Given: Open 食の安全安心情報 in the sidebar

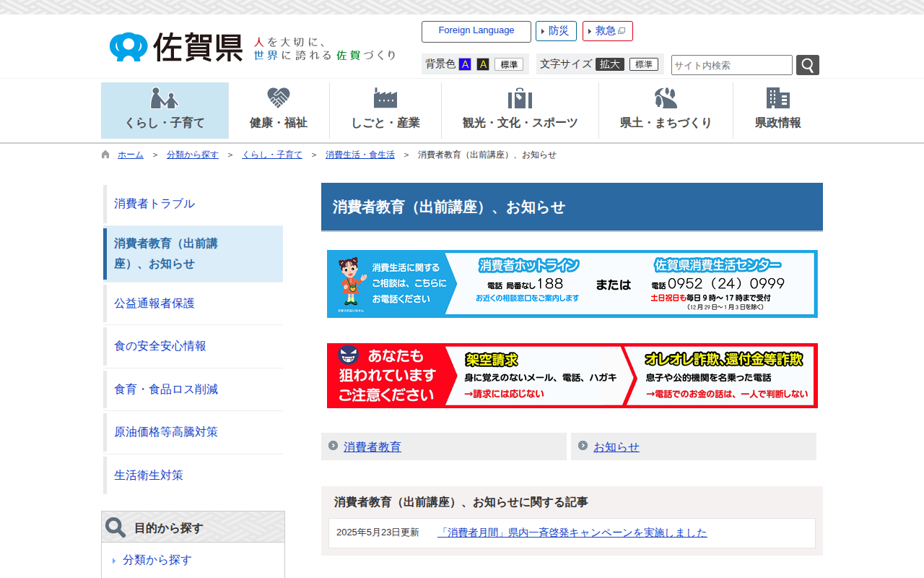Looking at the screenshot, I should point(193,346).
